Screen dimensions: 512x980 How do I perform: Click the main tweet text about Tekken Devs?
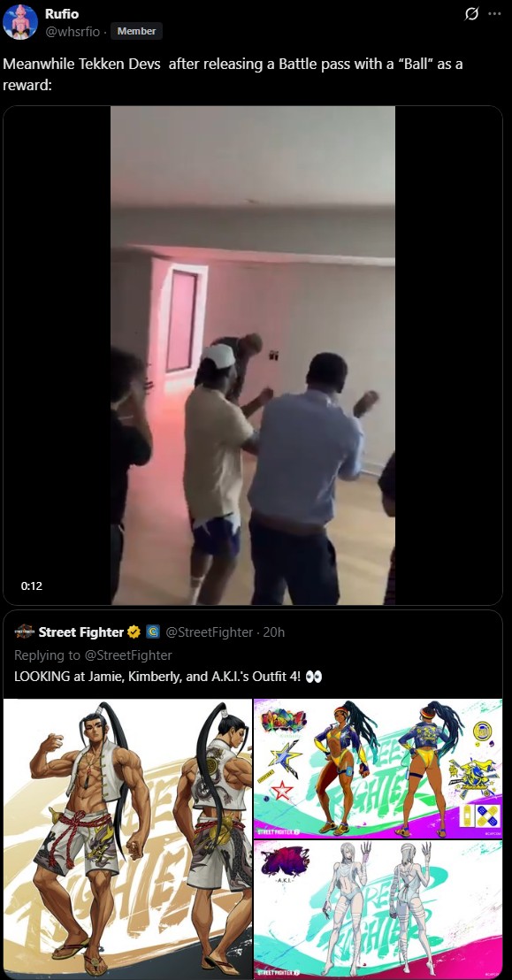coord(233,73)
